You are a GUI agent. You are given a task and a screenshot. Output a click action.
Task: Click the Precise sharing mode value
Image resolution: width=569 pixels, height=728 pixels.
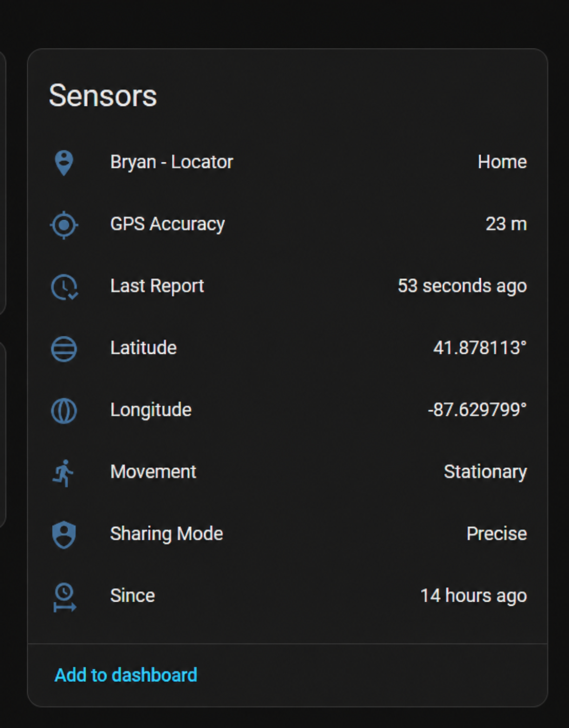click(497, 534)
